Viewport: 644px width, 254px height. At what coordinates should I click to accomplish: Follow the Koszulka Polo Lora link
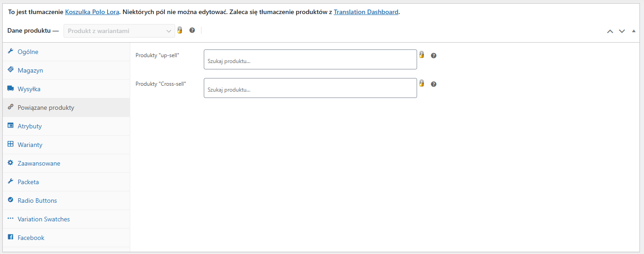(x=92, y=12)
